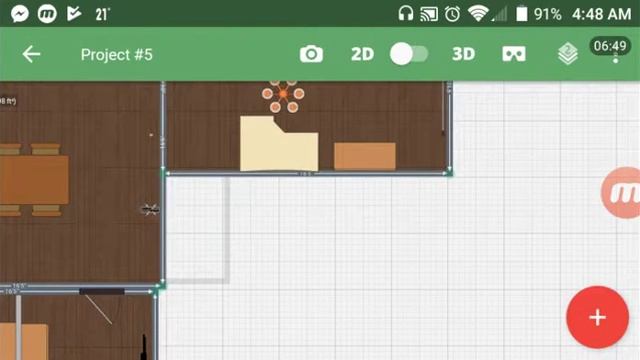Viewport: 640px width, 360px height.
Task: Open the checkmark task notification icon
Action: click(74, 14)
